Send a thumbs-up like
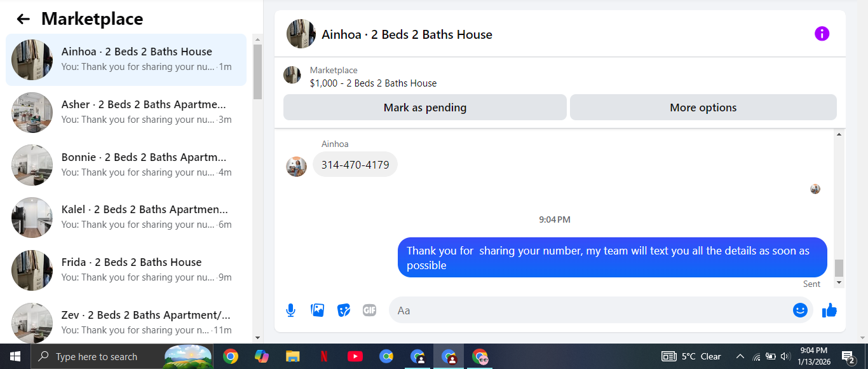The width and height of the screenshot is (868, 369). (829, 310)
